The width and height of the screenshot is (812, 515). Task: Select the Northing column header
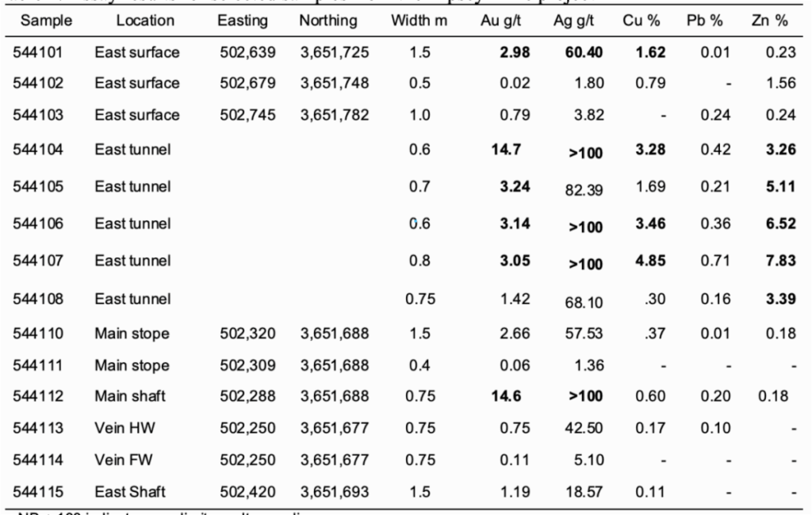pyautogui.click(x=327, y=21)
